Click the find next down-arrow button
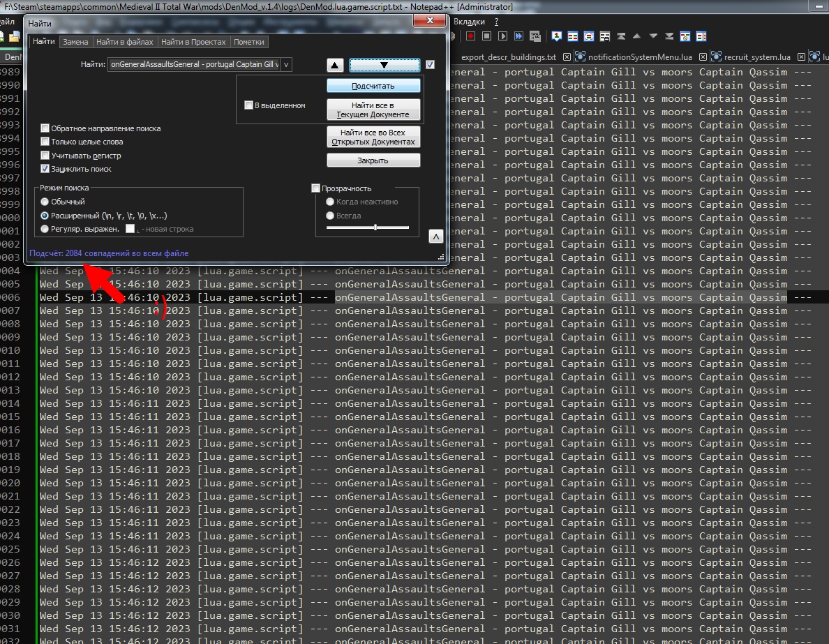Viewport: 829px width, 644px height. coord(384,65)
